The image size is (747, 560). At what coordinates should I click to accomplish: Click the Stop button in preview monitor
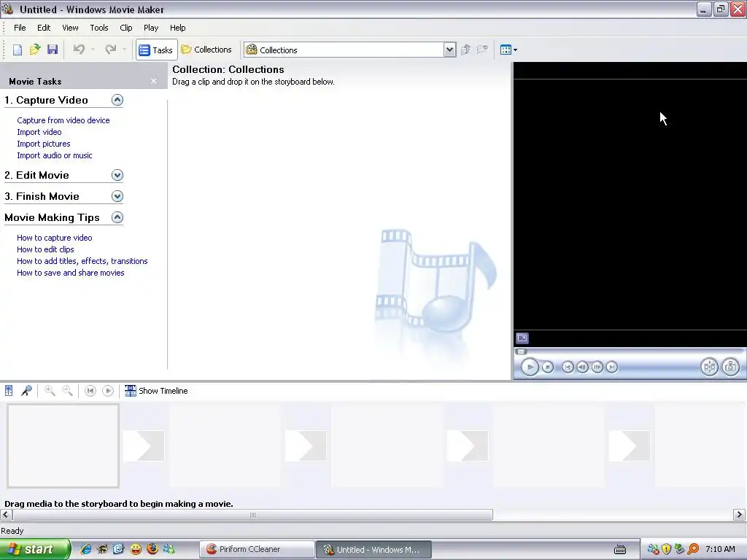click(x=548, y=367)
